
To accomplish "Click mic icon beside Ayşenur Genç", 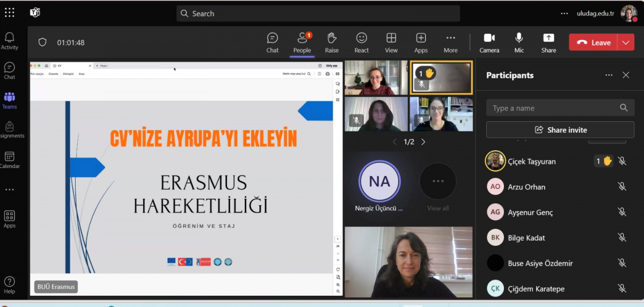I will 622,212.
